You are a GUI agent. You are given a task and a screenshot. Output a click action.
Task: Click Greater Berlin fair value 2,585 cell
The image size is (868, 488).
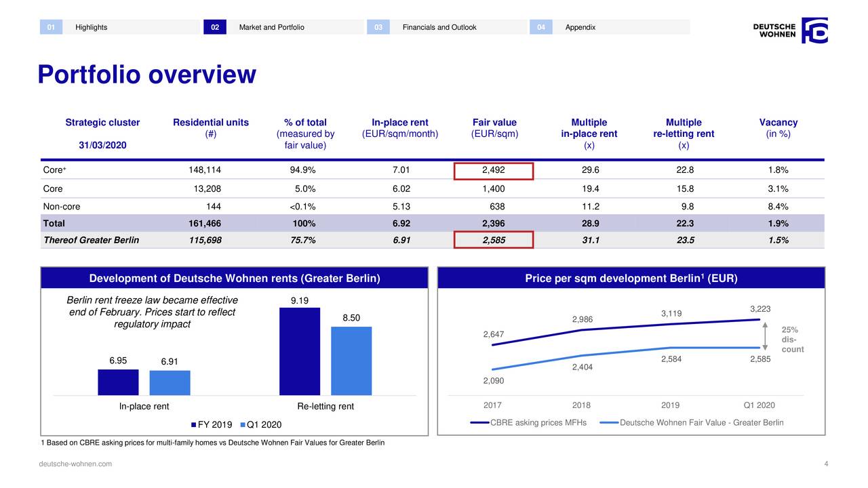493,239
